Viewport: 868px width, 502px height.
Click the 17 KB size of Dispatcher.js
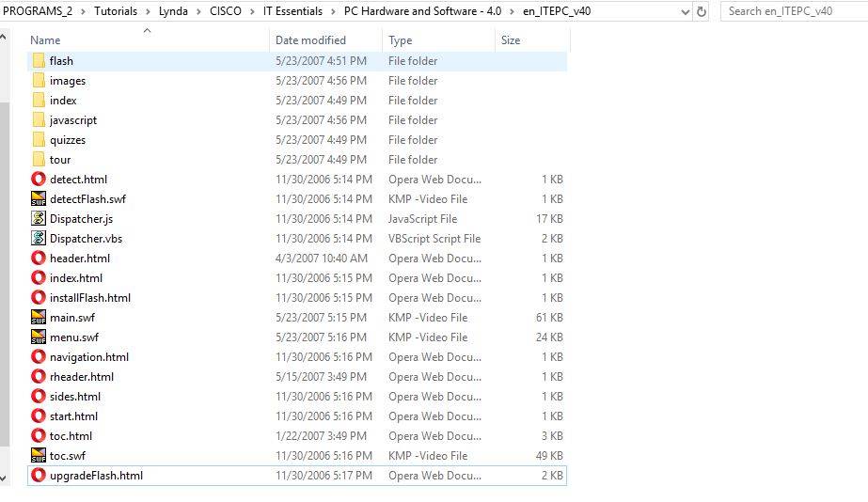click(x=549, y=219)
